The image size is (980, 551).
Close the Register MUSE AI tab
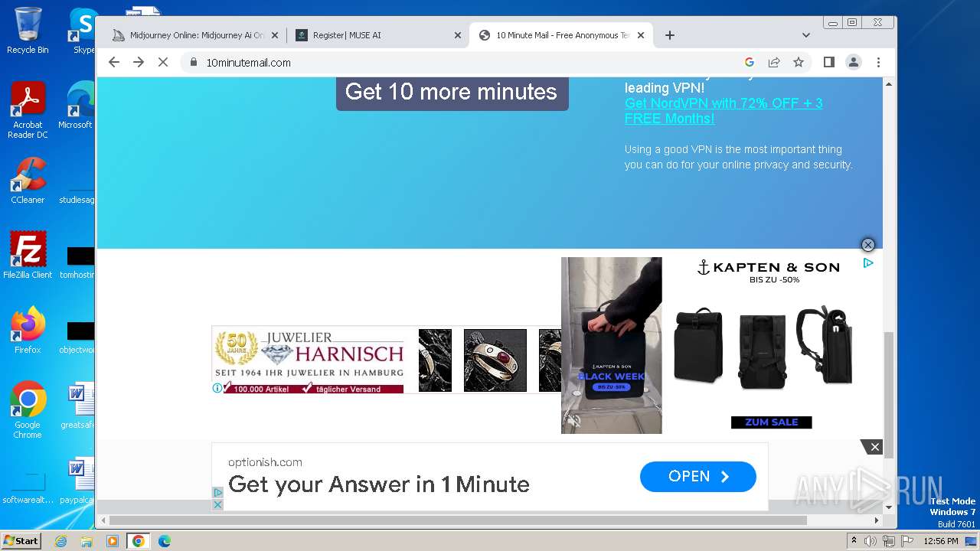458,35
